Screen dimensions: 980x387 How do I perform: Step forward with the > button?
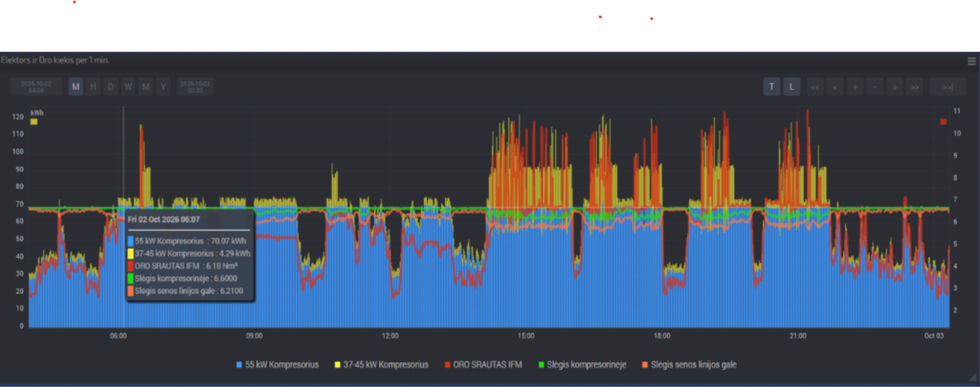[895, 87]
